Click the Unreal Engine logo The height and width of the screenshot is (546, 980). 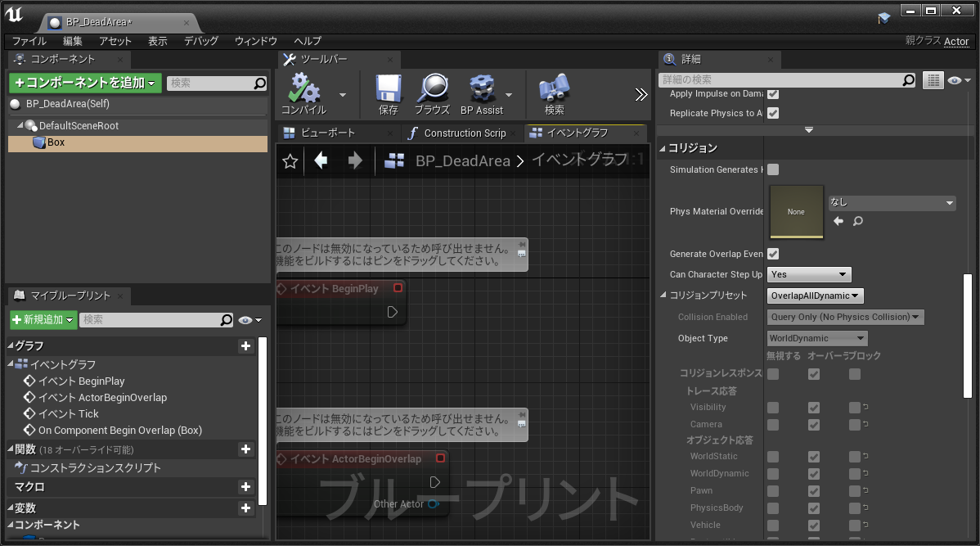point(14,15)
